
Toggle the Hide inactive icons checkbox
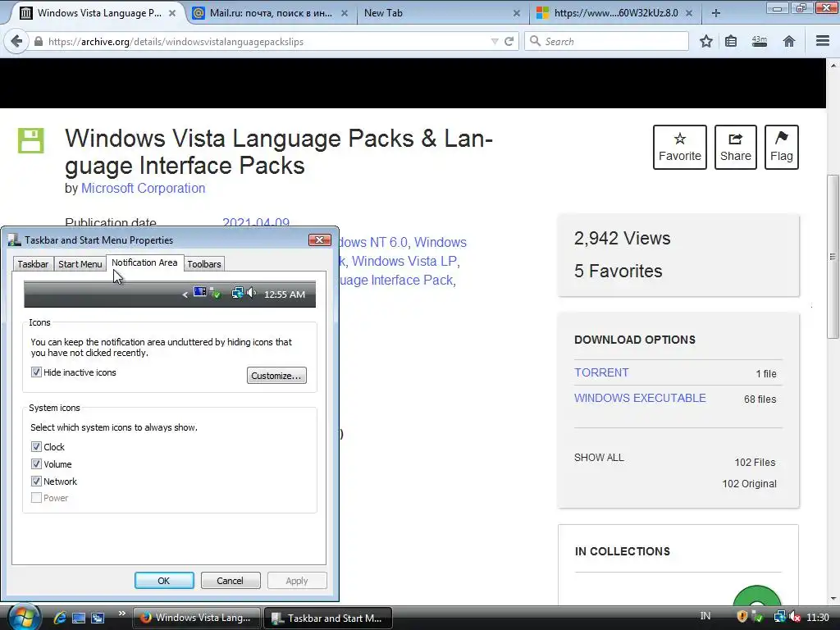pyautogui.click(x=36, y=372)
